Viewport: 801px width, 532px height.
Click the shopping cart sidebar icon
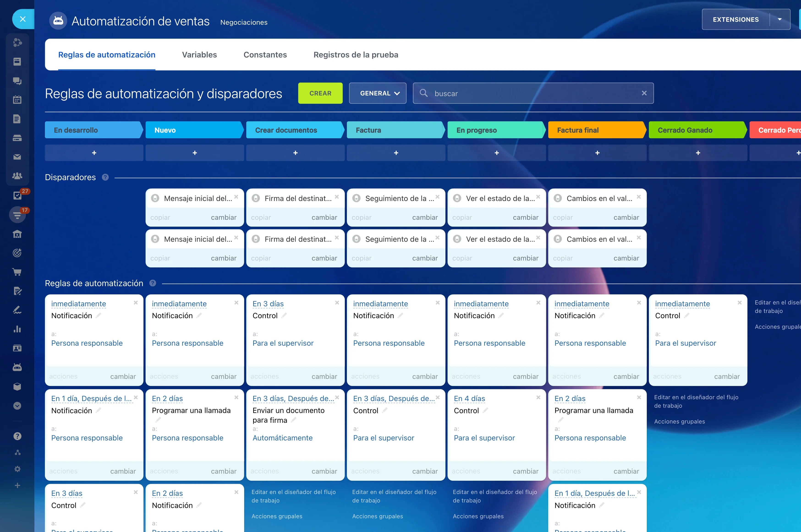click(x=17, y=272)
